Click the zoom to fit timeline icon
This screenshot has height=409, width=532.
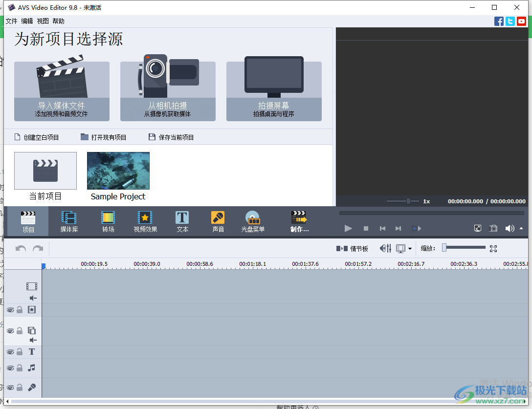[x=493, y=249]
